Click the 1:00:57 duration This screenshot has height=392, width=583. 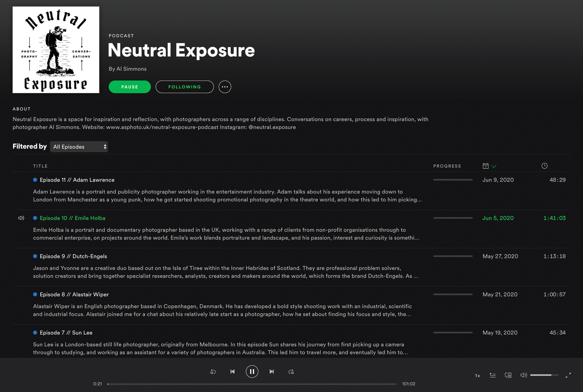click(x=555, y=295)
